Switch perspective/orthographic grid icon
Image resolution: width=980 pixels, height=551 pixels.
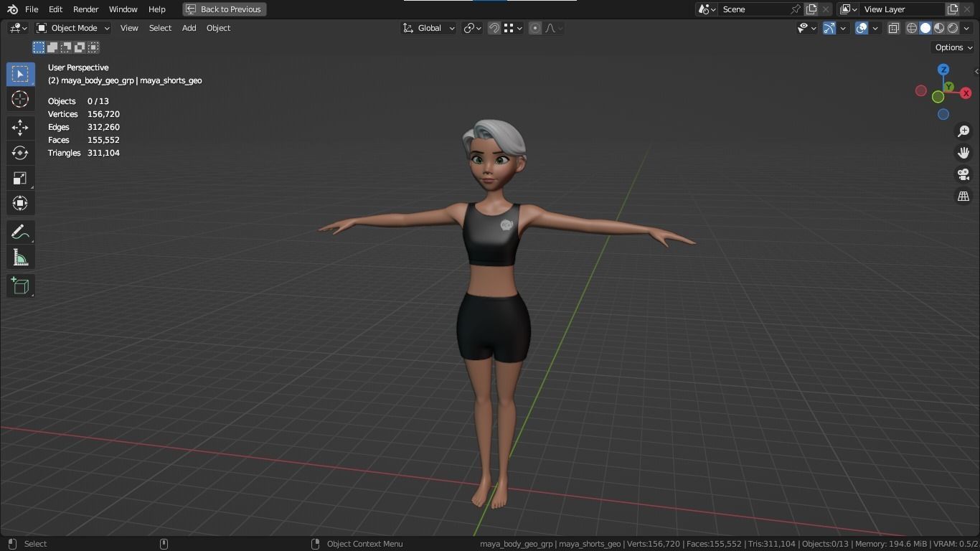(x=963, y=196)
